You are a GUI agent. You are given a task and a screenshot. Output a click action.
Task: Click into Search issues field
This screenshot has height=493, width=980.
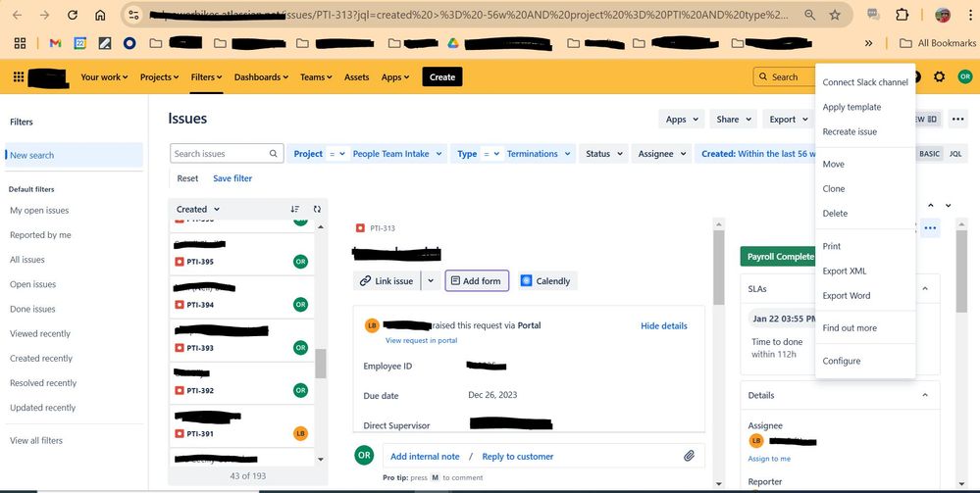227,154
